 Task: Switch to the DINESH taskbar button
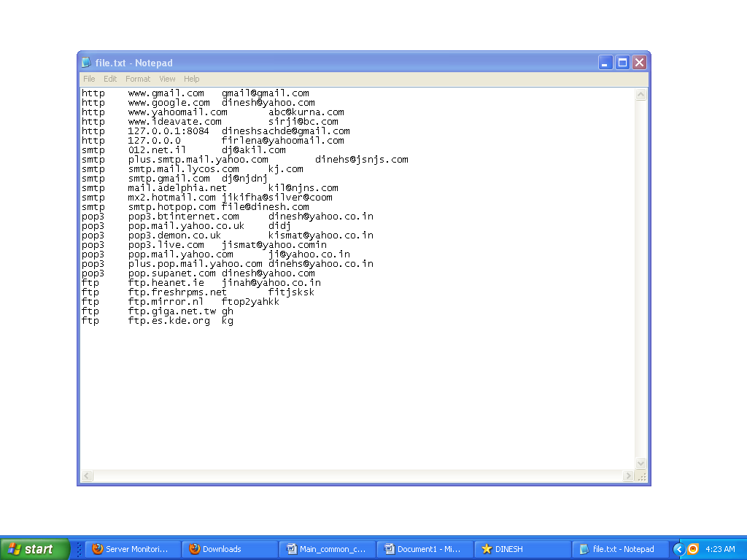pyautogui.click(x=522, y=549)
